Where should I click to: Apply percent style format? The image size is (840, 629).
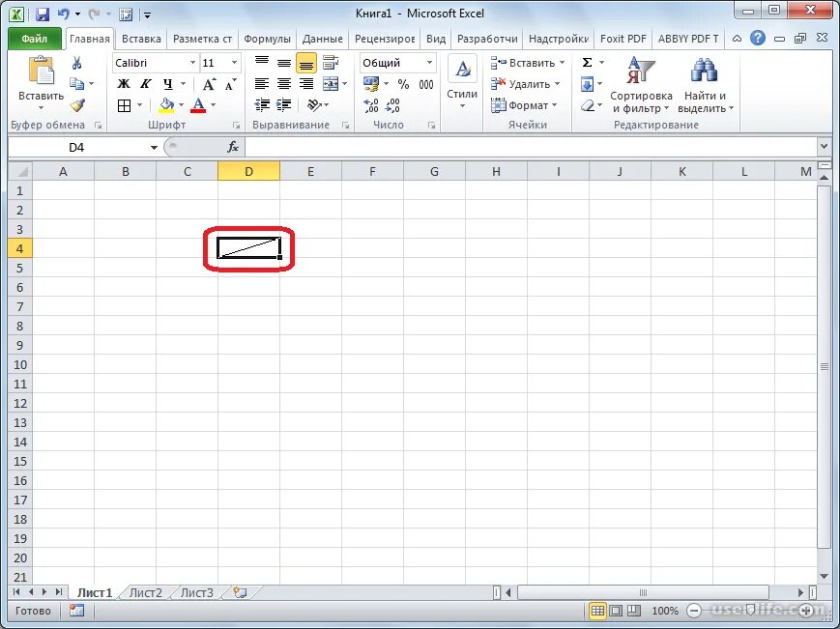coord(403,84)
